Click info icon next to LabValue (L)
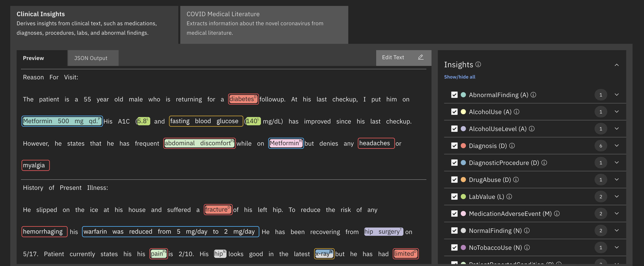 coord(509,197)
